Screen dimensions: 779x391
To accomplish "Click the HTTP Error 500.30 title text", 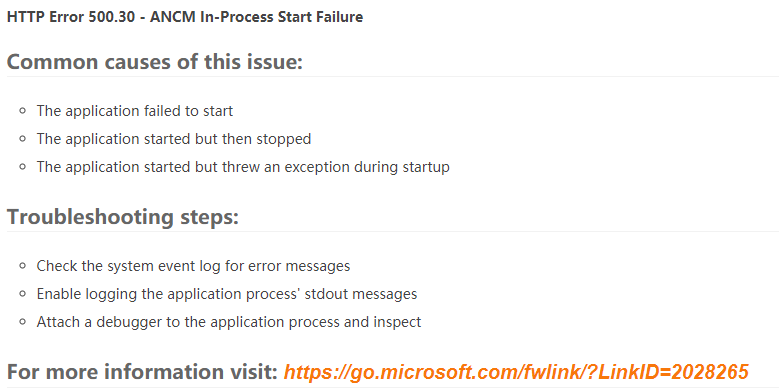I will point(185,17).
